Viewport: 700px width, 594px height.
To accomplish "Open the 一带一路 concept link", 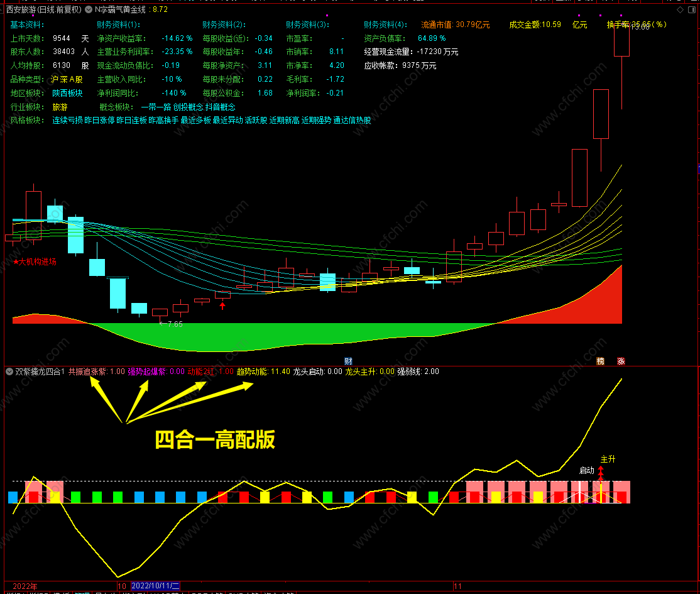I will point(156,107).
